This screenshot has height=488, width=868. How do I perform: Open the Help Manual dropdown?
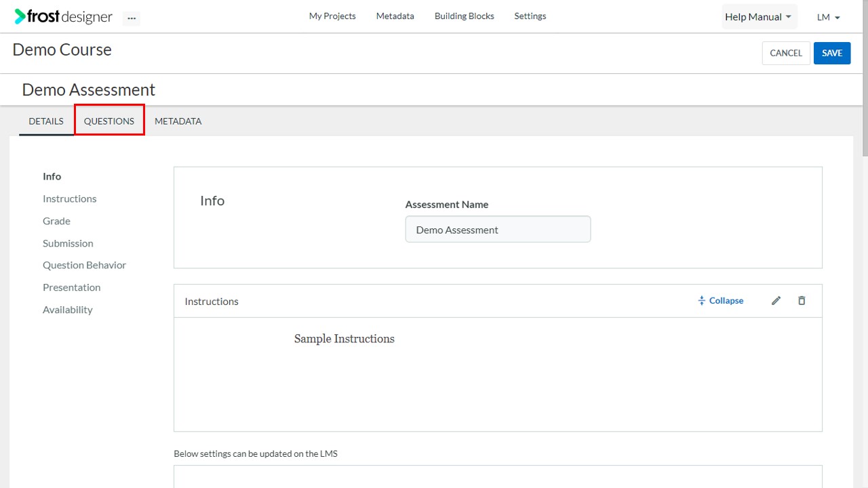(758, 17)
